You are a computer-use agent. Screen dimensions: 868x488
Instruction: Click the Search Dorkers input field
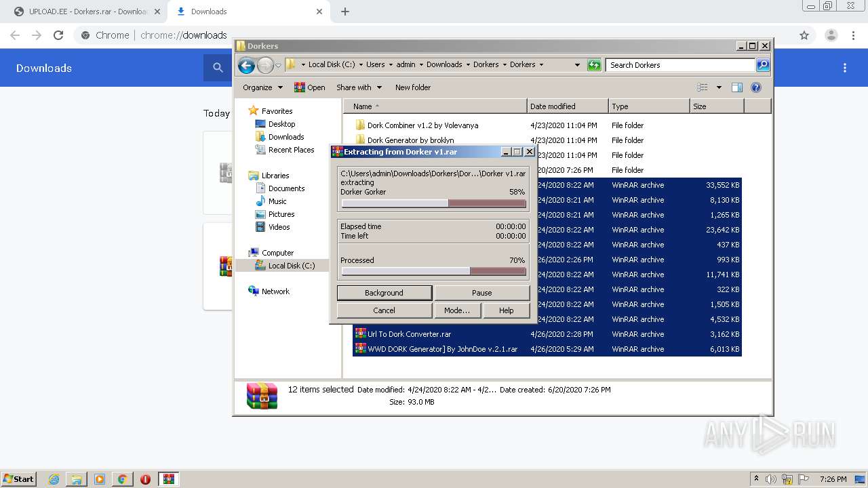tap(680, 65)
